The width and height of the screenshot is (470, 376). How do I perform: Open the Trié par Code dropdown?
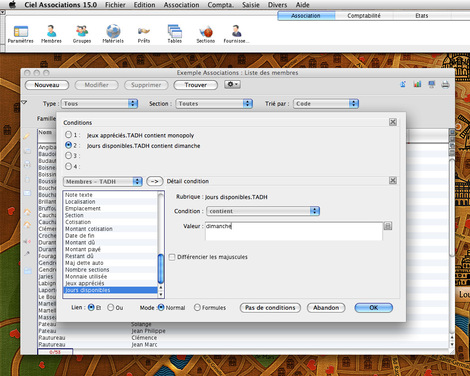[x=326, y=104]
